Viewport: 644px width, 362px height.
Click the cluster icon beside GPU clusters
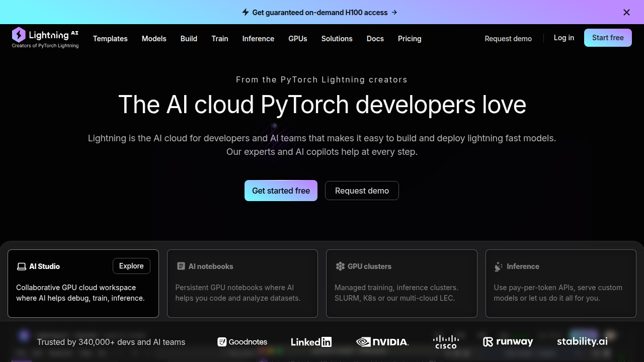(340, 266)
